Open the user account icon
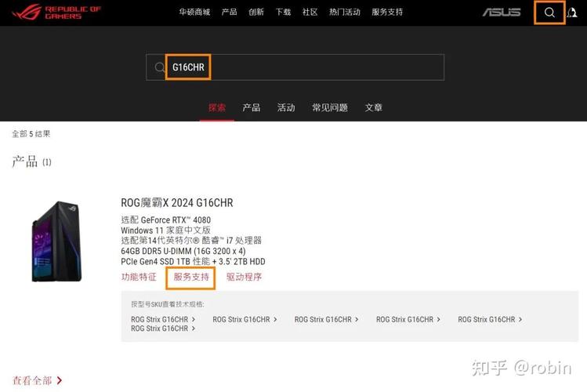Image resolution: width=587 pixels, height=392 pixels. [571, 13]
